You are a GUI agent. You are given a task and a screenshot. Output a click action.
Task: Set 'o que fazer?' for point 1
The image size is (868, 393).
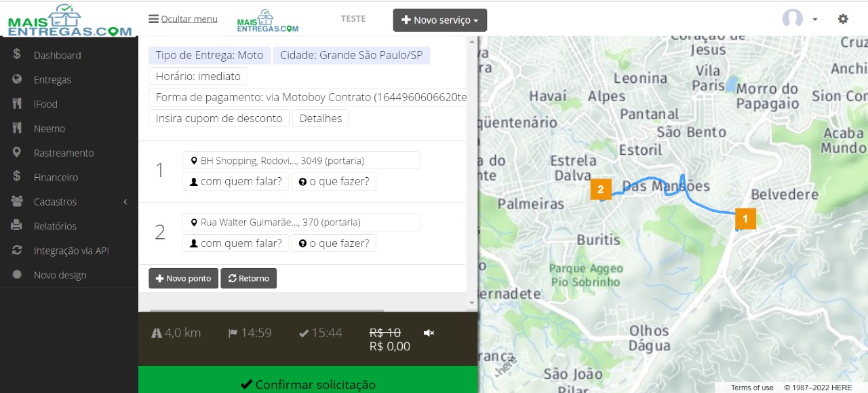click(x=334, y=181)
